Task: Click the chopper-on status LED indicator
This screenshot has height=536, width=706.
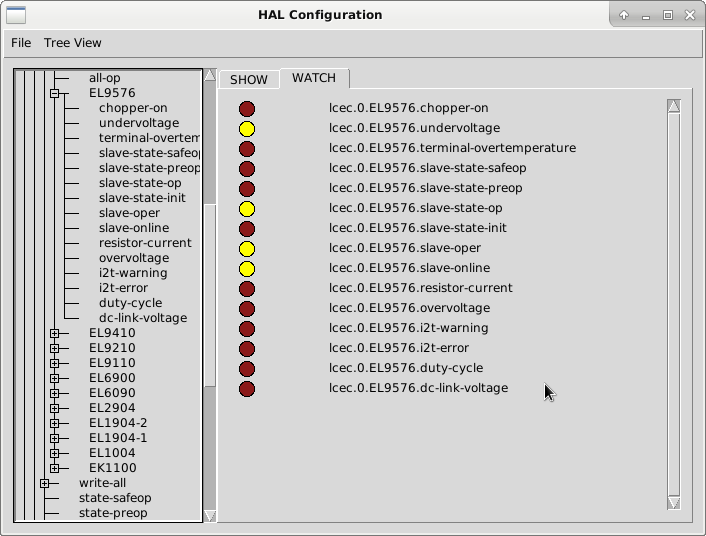Action: coord(247,109)
